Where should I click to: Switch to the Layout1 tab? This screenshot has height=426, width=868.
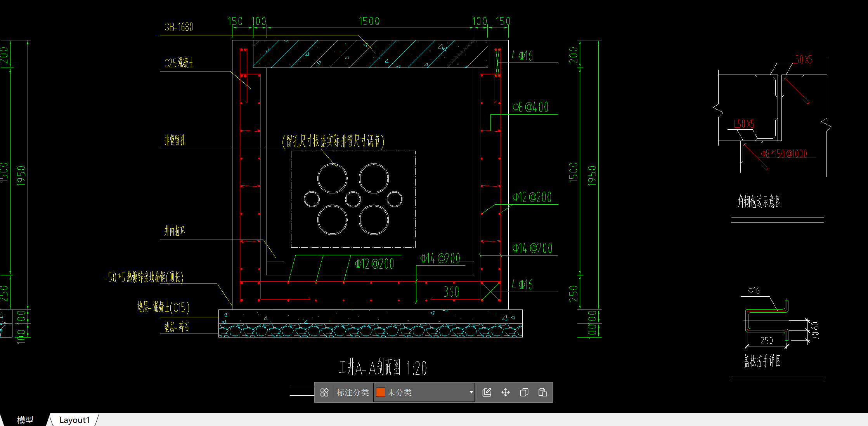point(74,420)
